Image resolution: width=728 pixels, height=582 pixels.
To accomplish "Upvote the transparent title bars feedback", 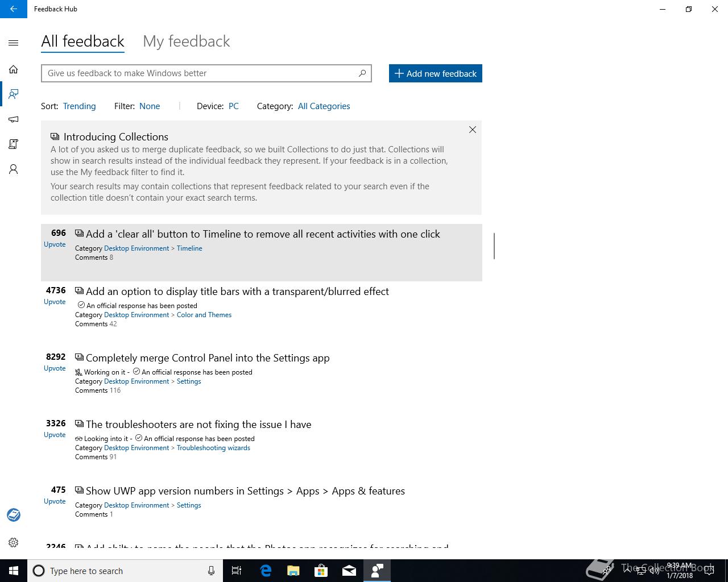I will pyautogui.click(x=55, y=302).
